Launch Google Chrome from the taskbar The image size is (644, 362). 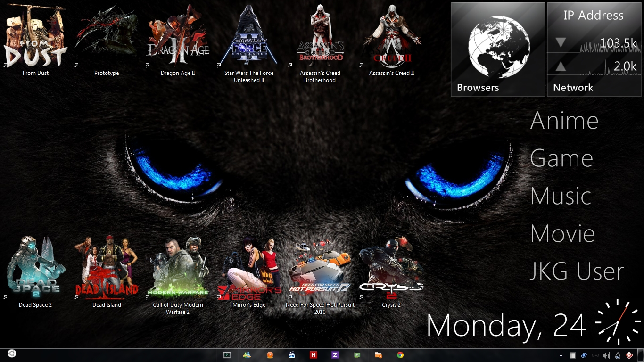click(x=400, y=355)
